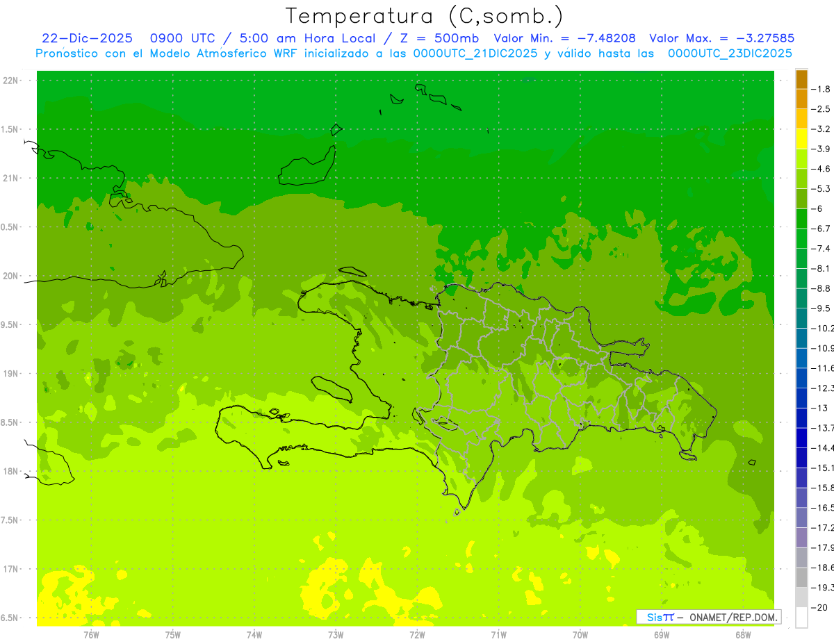The height and width of the screenshot is (644, 834).
Task: Click the 'ONAMET/REP.DOM.' credit label
Action: pos(733,617)
